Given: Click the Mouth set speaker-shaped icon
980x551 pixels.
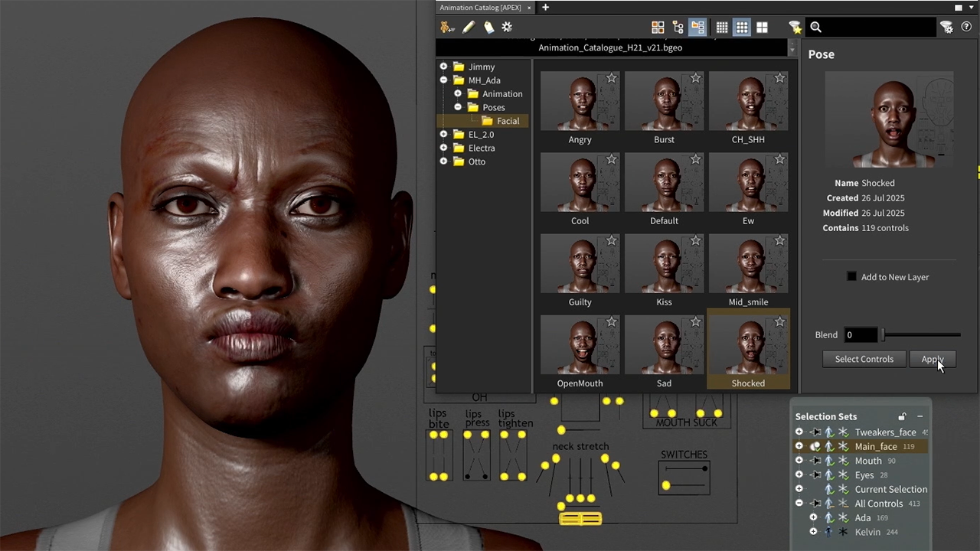Looking at the screenshot, I should point(815,461).
